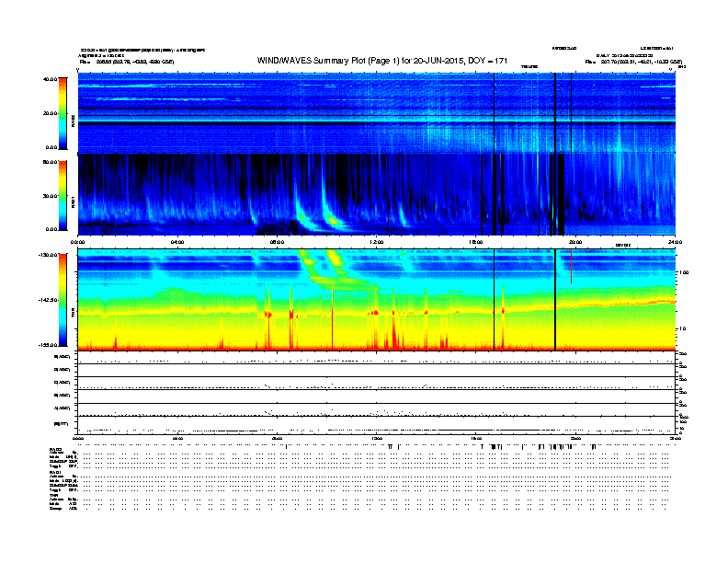Click the rotated RAD1 axis label beside second spectrogram
The height and width of the screenshot is (563, 728).
coord(74,202)
